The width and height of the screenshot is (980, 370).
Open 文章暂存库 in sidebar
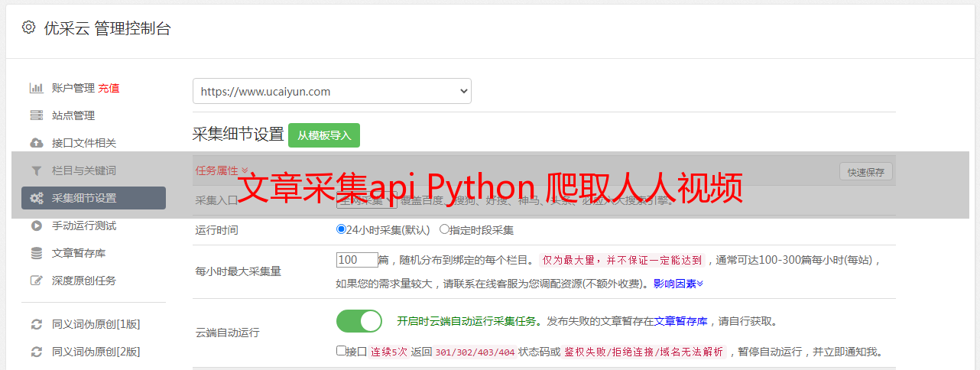79,253
